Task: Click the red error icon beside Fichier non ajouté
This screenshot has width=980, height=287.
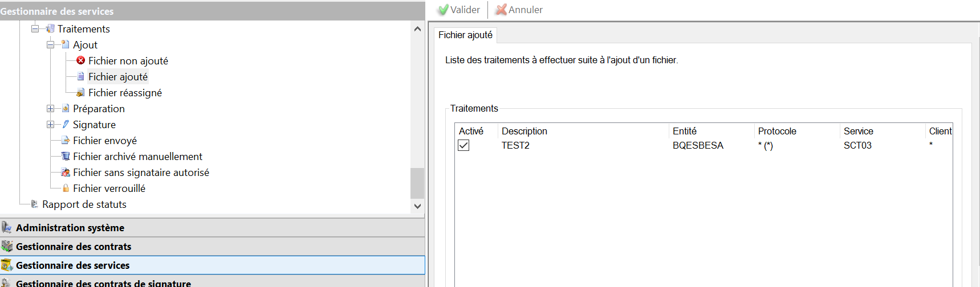Action: 81,60
